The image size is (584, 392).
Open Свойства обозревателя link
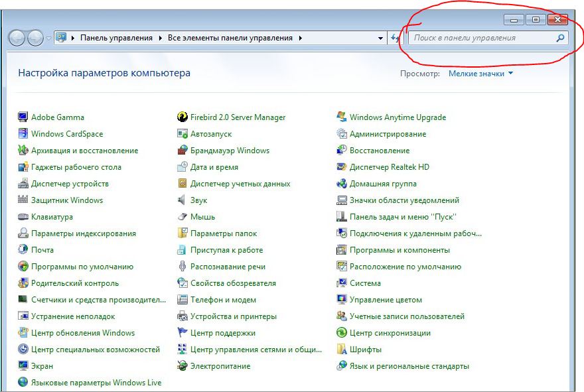233,283
